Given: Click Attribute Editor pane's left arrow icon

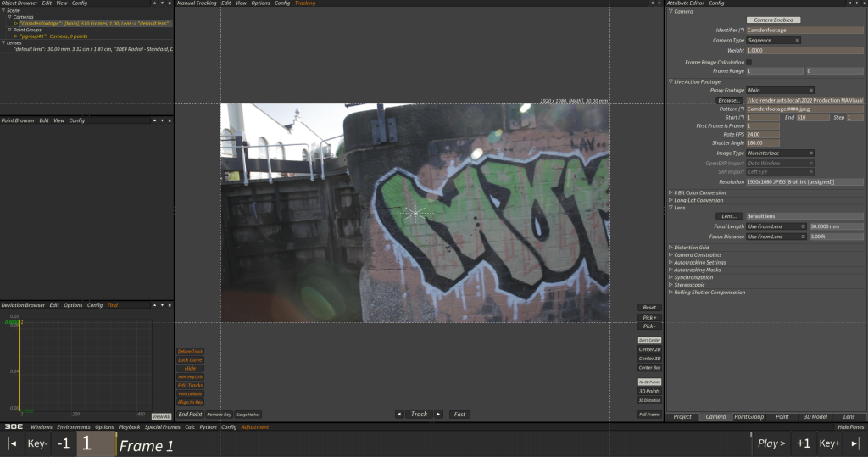Looking at the screenshot, I should click(x=849, y=3).
